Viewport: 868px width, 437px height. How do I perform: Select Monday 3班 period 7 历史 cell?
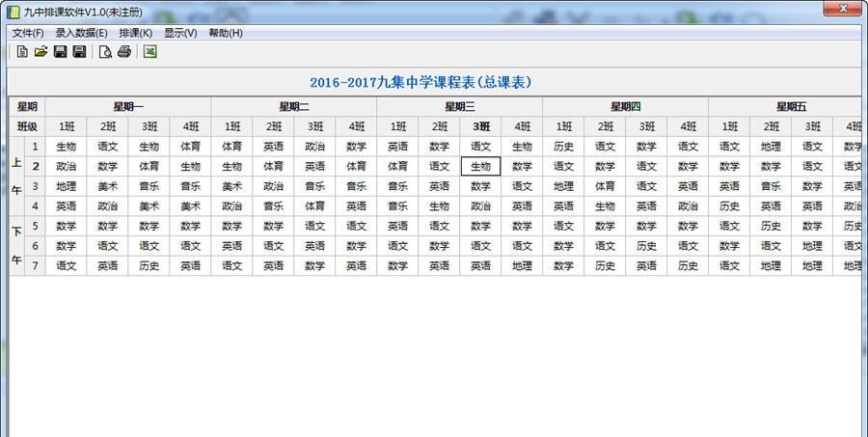pyautogui.click(x=149, y=266)
